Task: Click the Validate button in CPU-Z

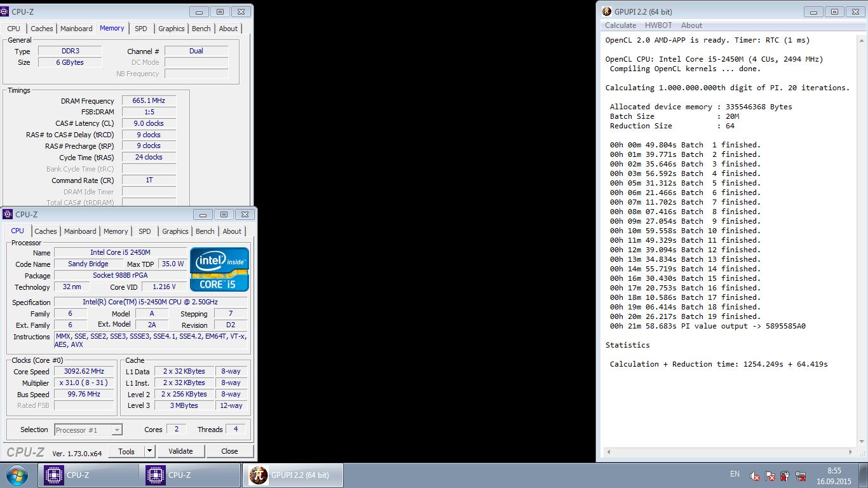Action: point(180,451)
